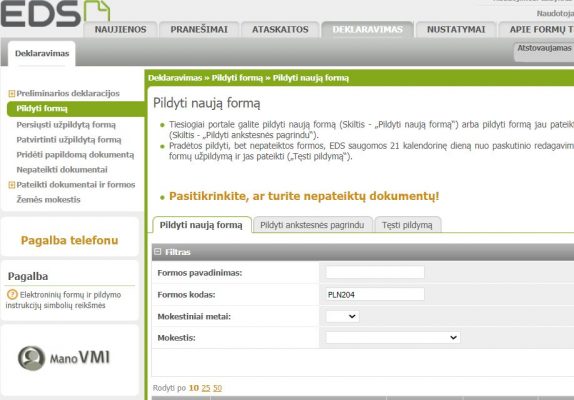Viewport: 574px width, 400px height.
Task: Show 25 items per page
Action: tap(206, 388)
